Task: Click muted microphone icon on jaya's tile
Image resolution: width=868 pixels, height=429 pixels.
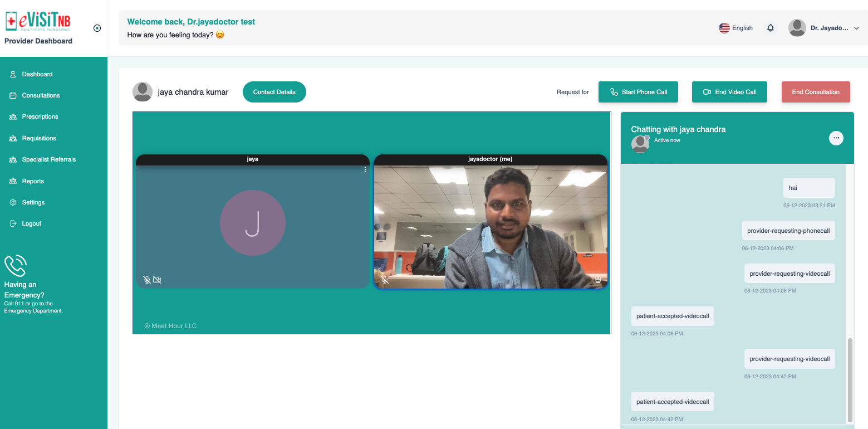Action: pyautogui.click(x=146, y=280)
